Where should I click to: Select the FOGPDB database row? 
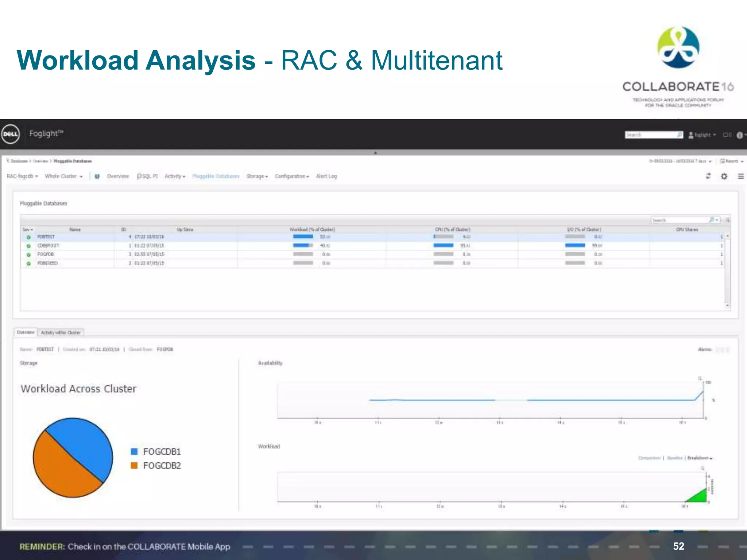coord(372,254)
